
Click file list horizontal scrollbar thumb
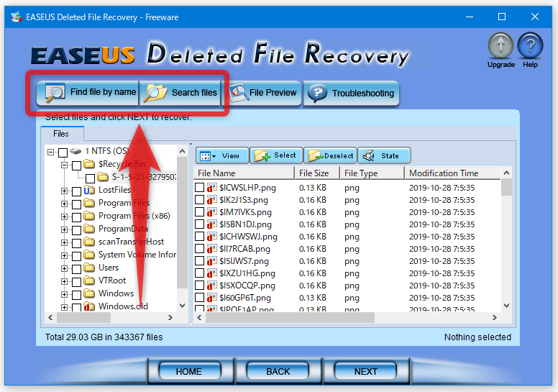coord(290,318)
